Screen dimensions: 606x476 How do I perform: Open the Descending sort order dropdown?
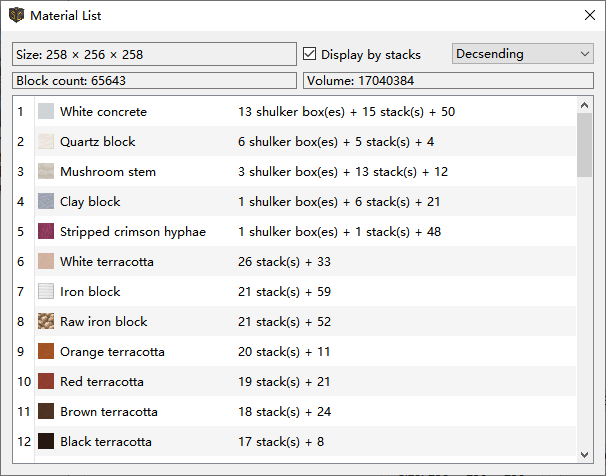(x=523, y=54)
